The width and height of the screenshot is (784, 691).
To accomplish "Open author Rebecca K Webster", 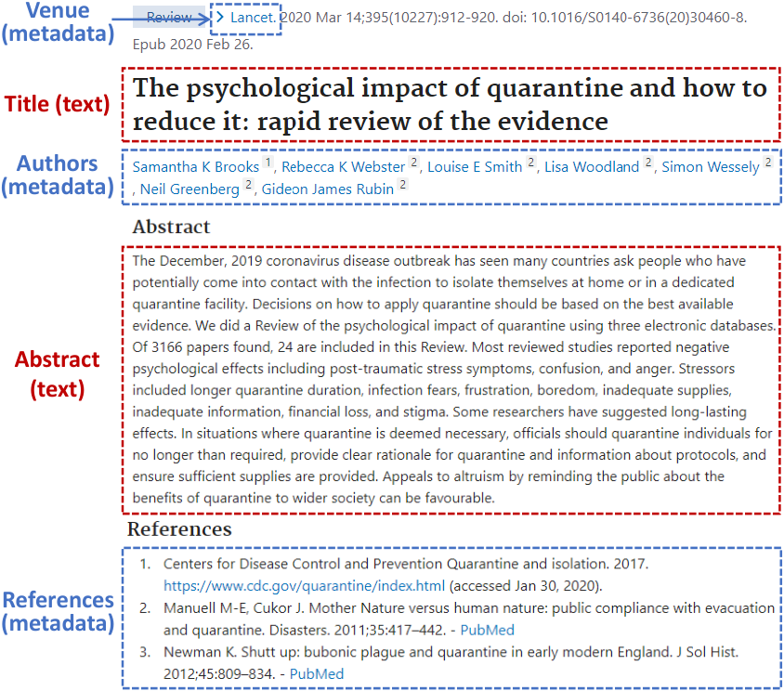I will tap(343, 166).
